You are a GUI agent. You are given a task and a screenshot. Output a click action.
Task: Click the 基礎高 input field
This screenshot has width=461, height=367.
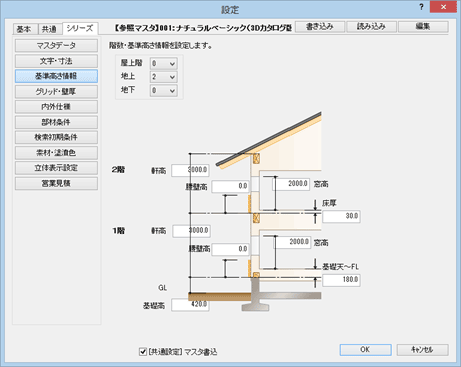190,305
